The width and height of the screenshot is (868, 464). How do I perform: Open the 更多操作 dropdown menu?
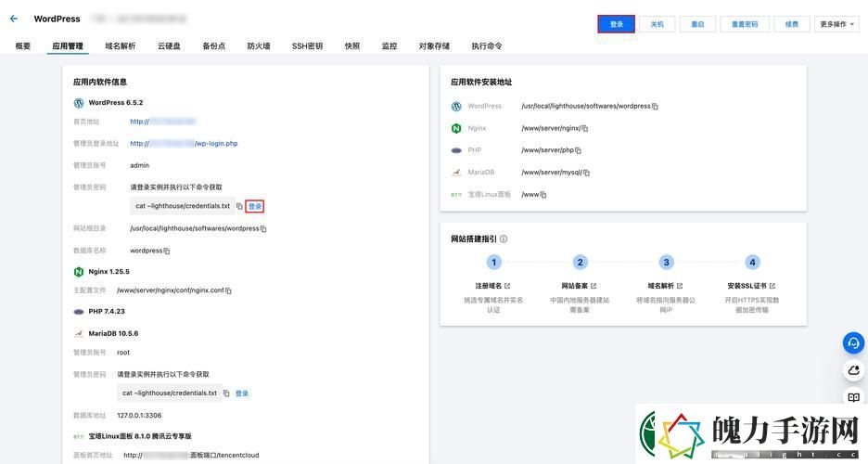tap(837, 24)
